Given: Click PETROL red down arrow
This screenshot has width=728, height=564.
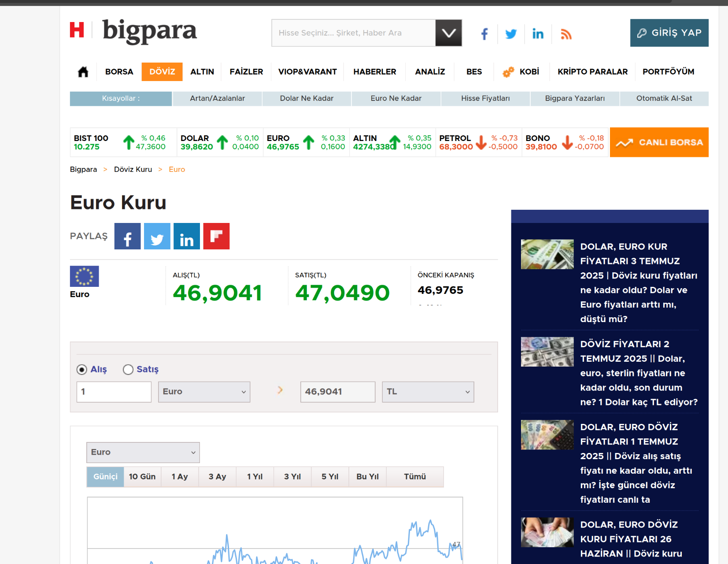Looking at the screenshot, I should (481, 142).
